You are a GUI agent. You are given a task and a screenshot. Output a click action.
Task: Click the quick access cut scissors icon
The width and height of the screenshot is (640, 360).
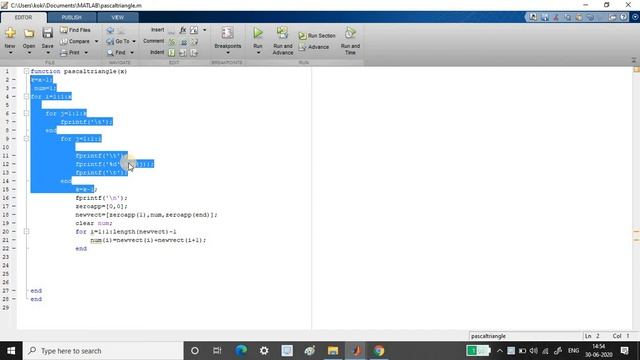556,17
